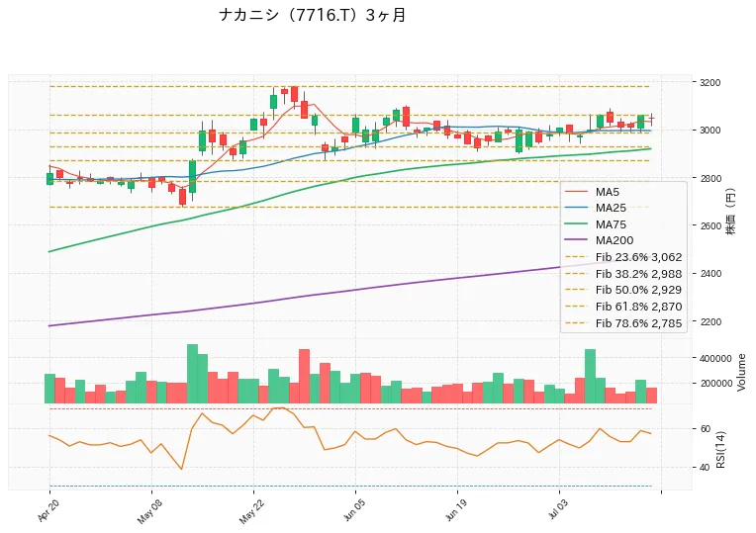This screenshot has width=756, height=533.
Task: Click the Fib 23.6% 3,062 legend entry
Action: [x=623, y=257]
